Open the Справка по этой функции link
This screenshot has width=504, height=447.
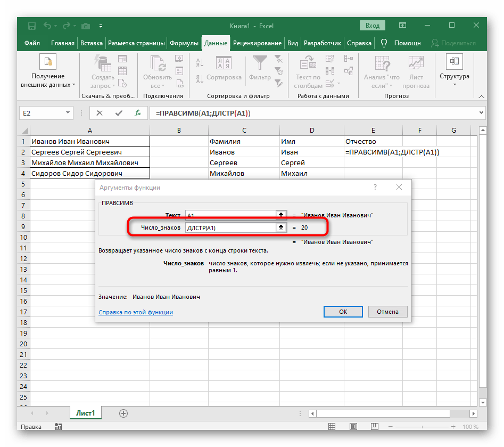click(x=136, y=312)
